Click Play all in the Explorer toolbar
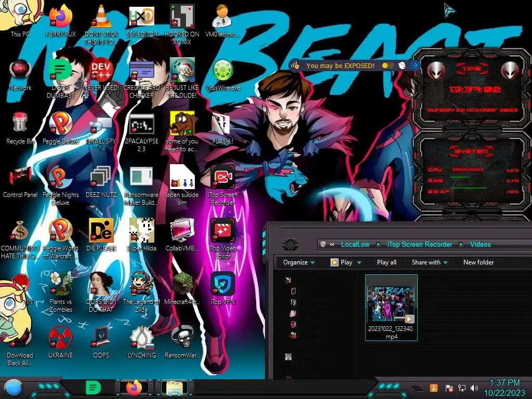Image resolution: width=532 pixels, height=399 pixels. point(387,262)
